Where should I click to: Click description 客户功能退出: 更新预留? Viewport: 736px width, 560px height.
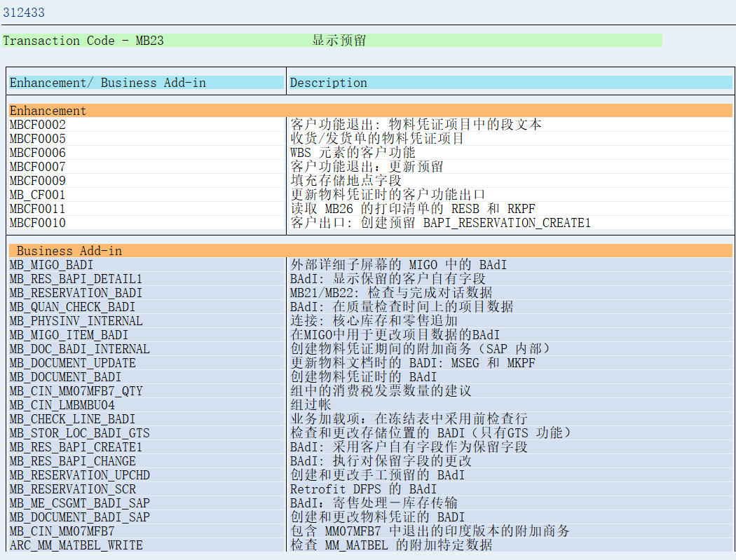click(367, 167)
